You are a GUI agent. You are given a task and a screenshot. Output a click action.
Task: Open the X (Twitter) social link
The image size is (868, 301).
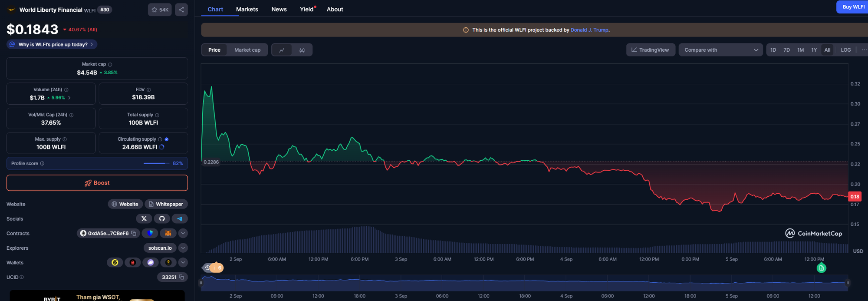(144, 219)
